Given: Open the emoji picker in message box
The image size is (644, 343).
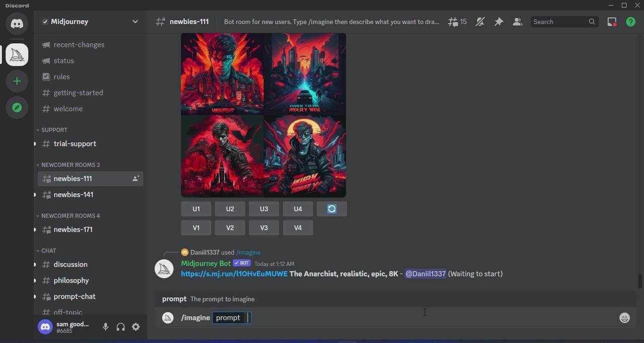Looking at the screenshot, I should 624,318.
